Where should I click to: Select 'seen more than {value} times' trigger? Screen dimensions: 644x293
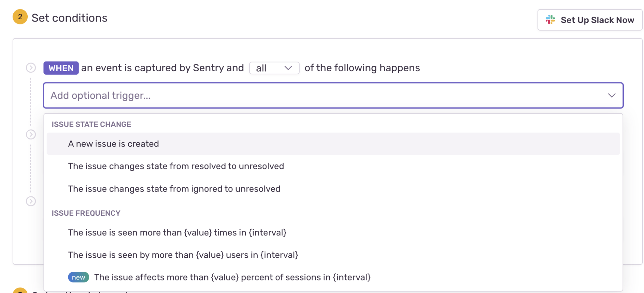(177, 232)
